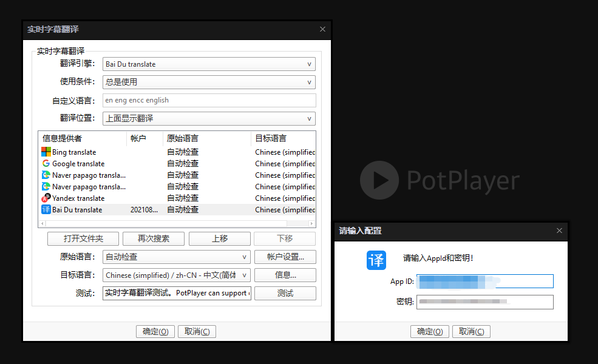Image resolution: width=598 pixels, height=364 pixels.
Task: Click the 信息... button
Action: coord(285,275)
